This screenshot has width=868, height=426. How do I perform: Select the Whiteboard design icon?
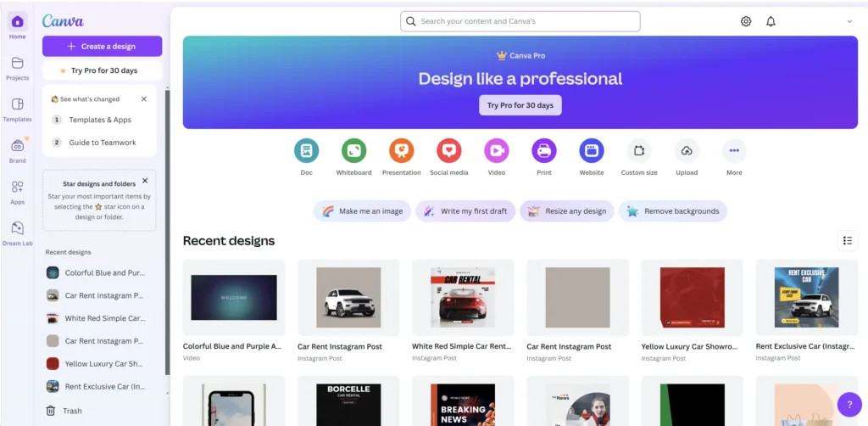click(x=353, y=151)
